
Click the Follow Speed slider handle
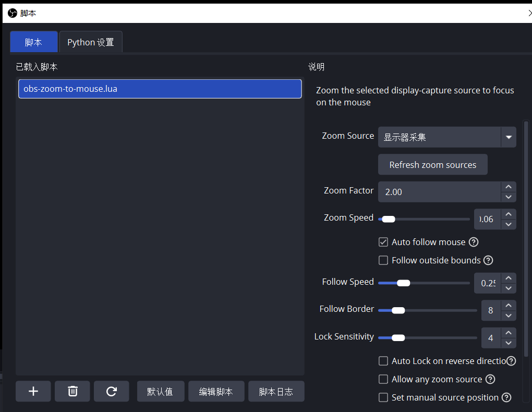click(x=403, y=283)
